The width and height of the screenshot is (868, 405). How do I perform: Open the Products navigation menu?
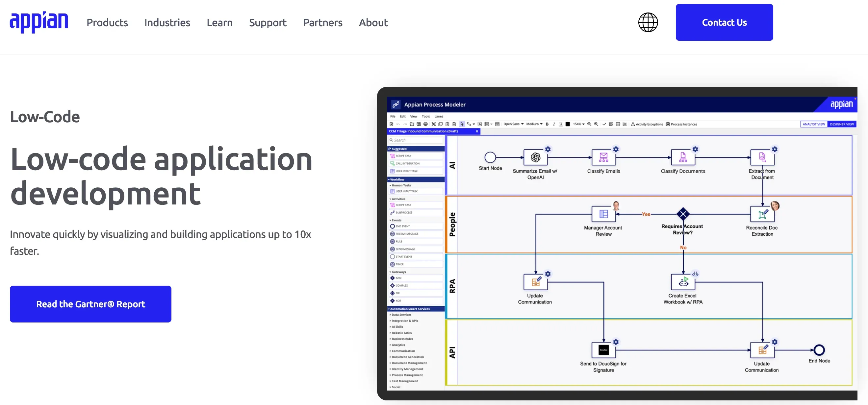click(x=107, y=23)
